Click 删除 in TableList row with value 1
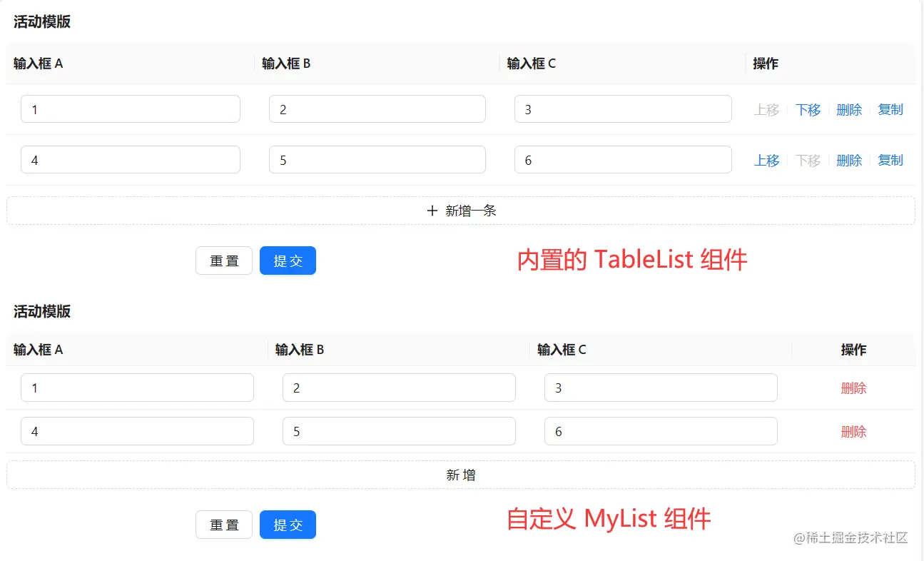Image resolution: width=924 pixels, height=561 pixels. pos(849,110)
